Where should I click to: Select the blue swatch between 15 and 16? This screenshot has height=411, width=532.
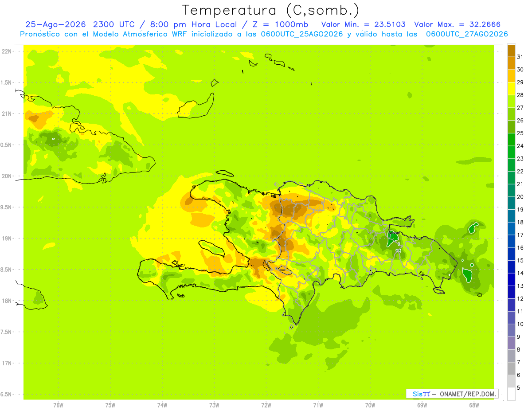click(511, 254)
